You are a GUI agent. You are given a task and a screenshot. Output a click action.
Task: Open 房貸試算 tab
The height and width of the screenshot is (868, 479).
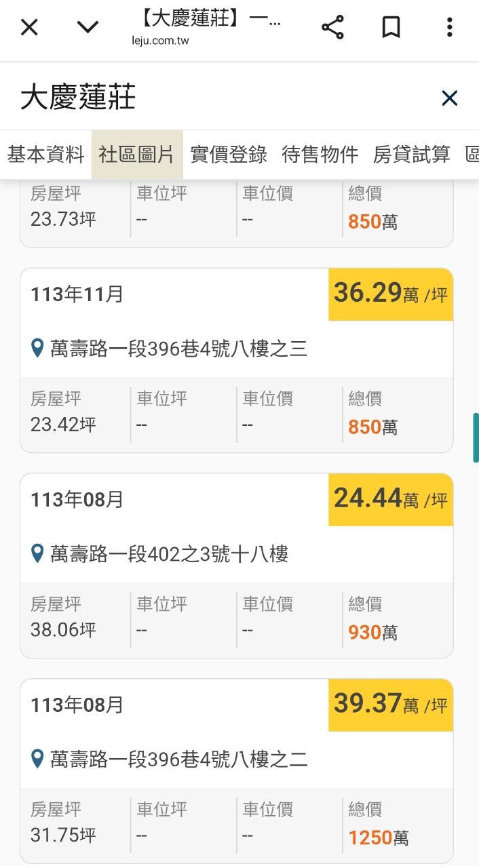(411, 155)
